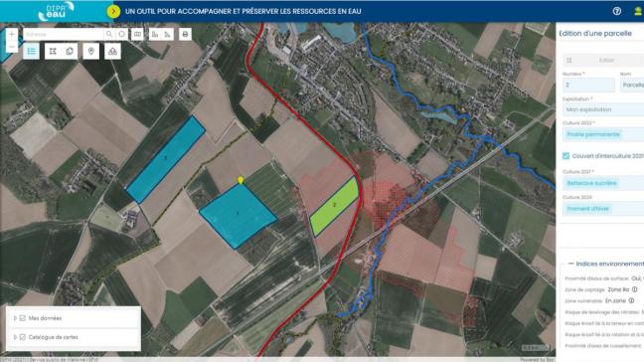Select the green parcel labeled 2
Screen dimensions: 644x362
[x=334, y=206]
